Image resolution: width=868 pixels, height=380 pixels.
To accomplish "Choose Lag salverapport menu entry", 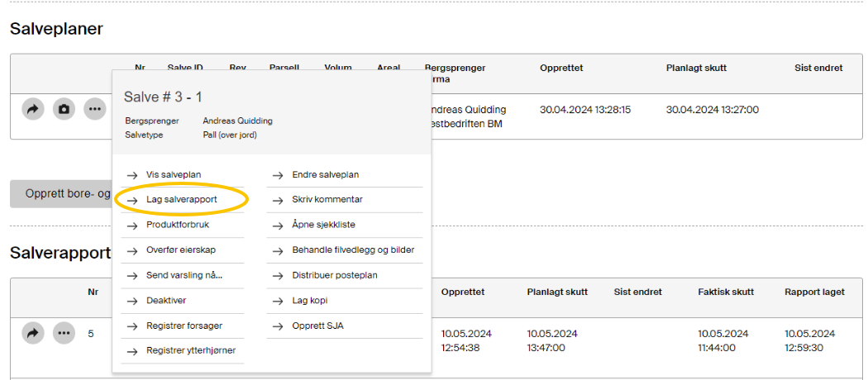I will 180,200.
